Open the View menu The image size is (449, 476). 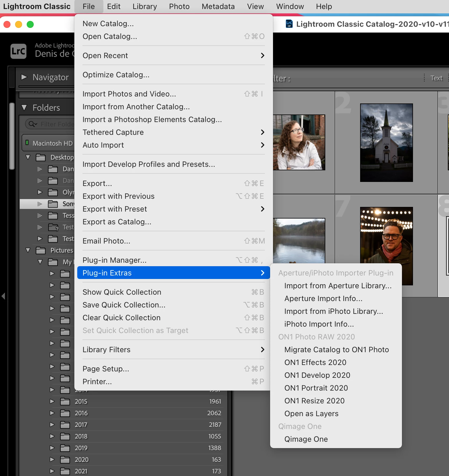(x=255, y=6)
